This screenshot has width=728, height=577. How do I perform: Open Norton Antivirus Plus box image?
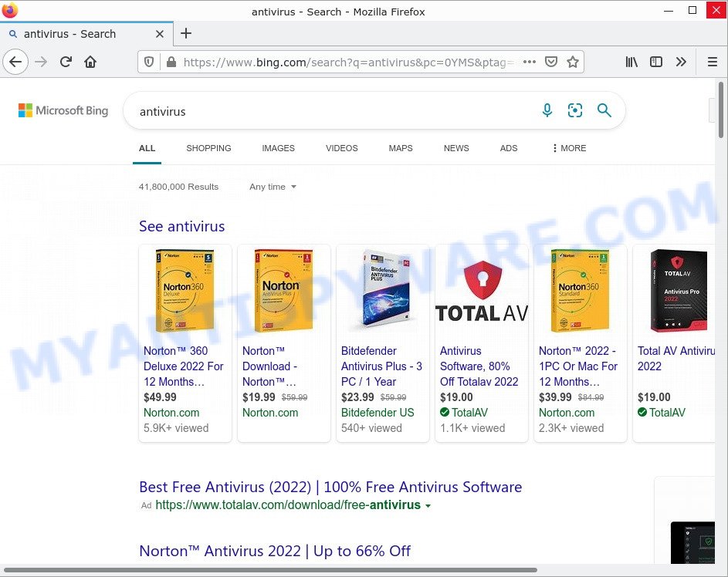point(283,291)
